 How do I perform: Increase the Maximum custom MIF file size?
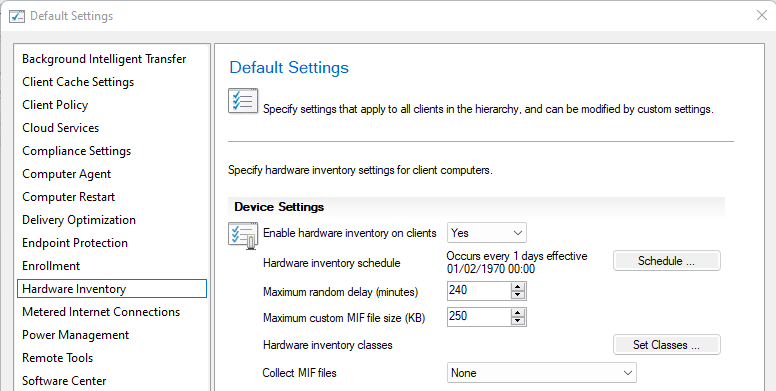[x=518, y=313]
